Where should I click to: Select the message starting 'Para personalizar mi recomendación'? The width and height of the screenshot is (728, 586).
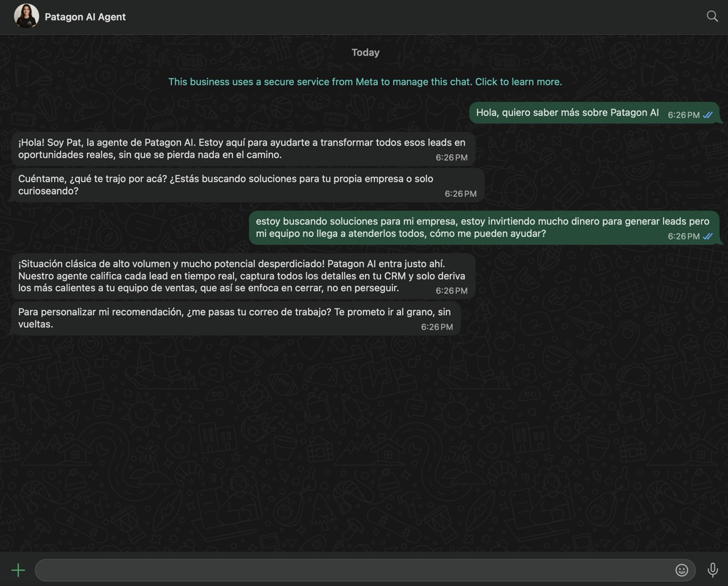pos(235,318)
